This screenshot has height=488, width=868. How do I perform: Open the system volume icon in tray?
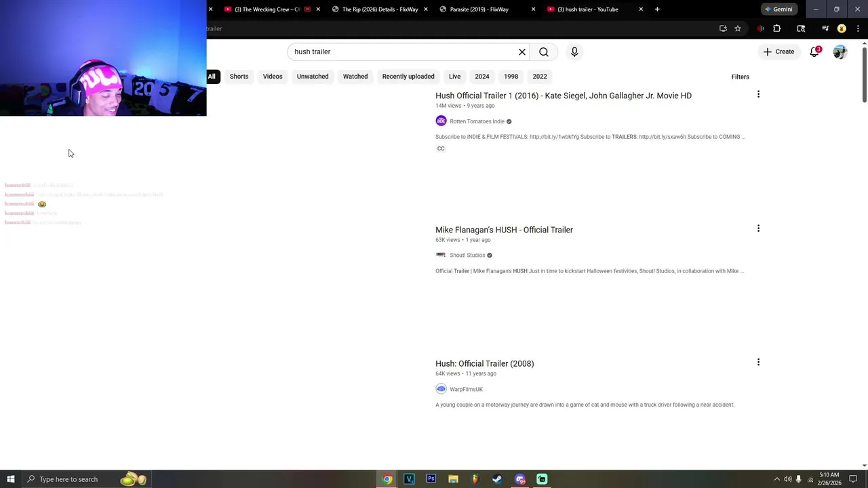pos(788,479)
